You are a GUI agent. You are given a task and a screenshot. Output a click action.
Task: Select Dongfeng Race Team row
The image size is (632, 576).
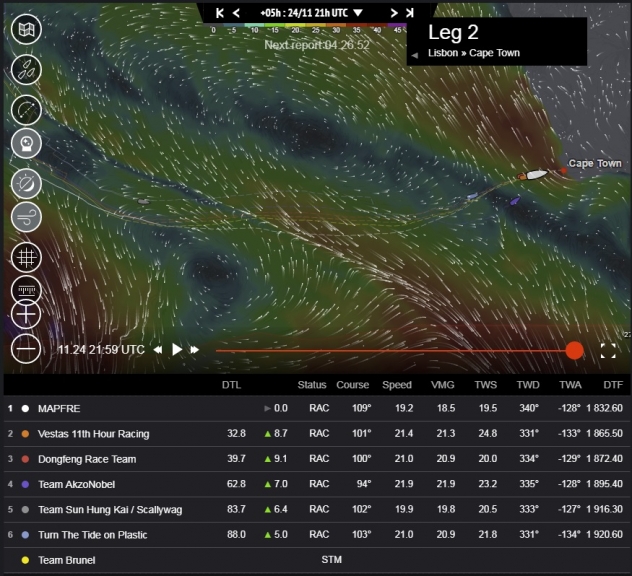click(x=316, y=459)
